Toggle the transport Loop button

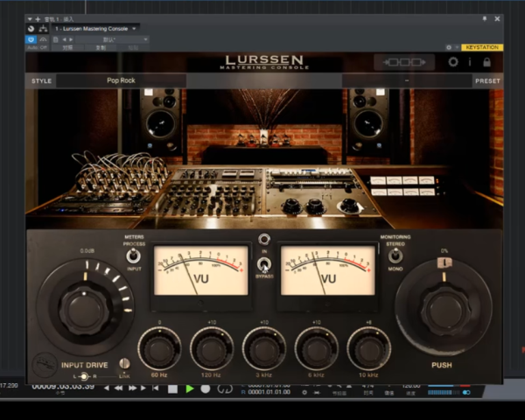(225, 389)
